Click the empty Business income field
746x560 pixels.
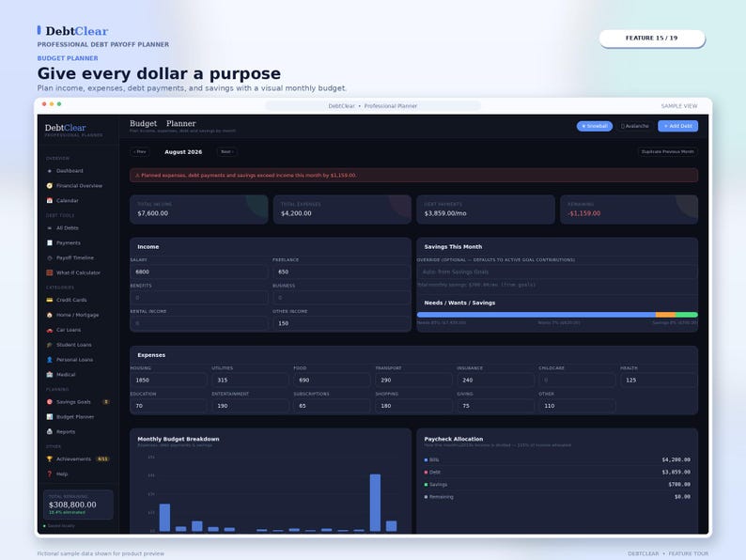coord(342,297)
